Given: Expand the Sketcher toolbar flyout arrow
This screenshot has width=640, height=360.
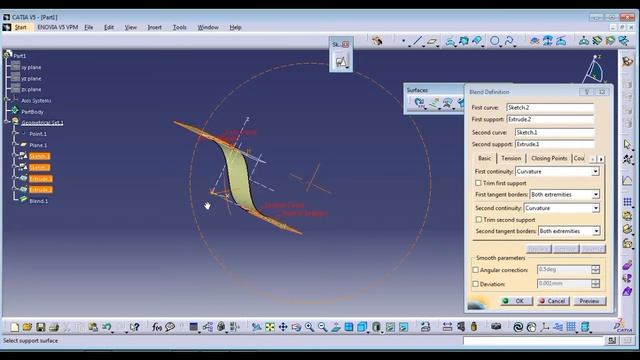Looking at the screenshot, I should (x=347, y=68).
